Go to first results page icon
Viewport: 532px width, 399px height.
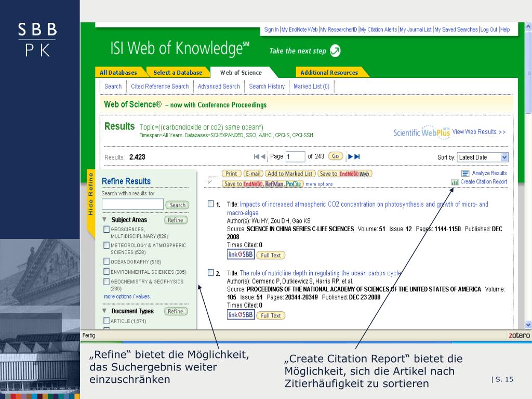click(x=257, y=156)
